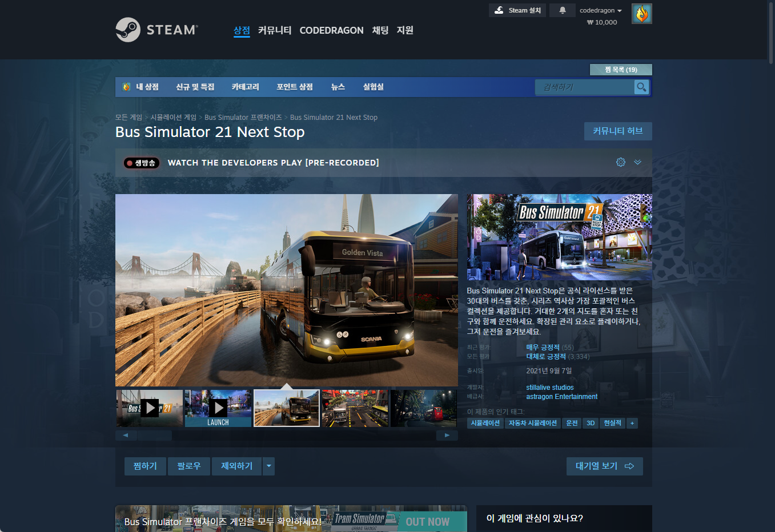Viewport: 775px width, 532px height.
Task: Click the flame profile avatar
Action: point(642,14)
